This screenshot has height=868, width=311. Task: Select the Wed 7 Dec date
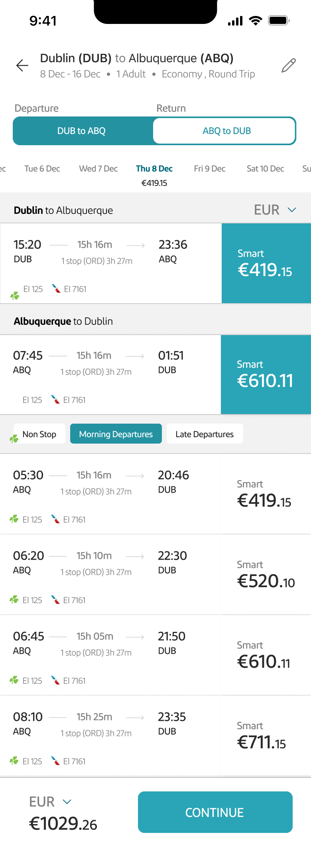pos(98,169)
